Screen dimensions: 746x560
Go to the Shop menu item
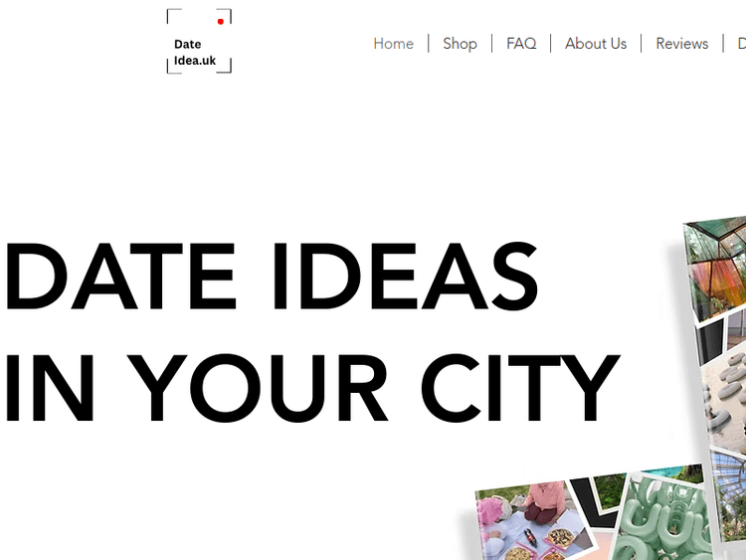click(x=460, y=44)
